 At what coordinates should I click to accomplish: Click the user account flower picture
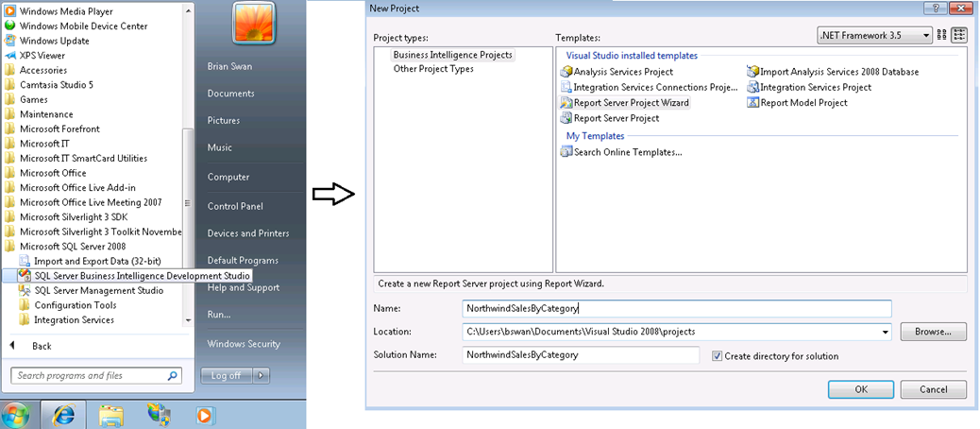253,22
